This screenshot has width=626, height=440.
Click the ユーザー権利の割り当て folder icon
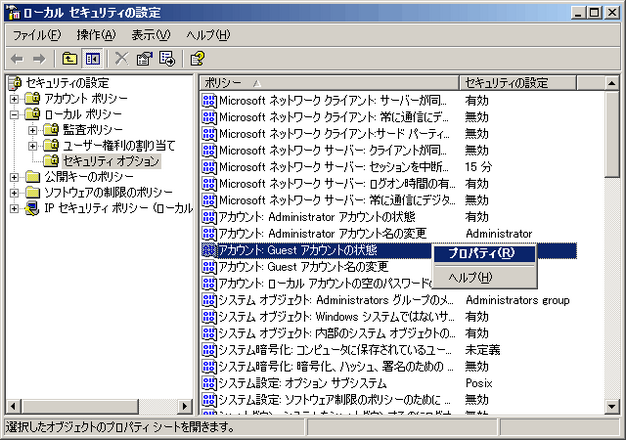click(x=51, y=145)
